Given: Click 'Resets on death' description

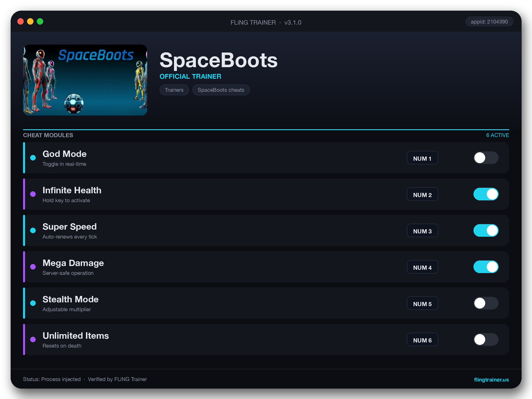Looking at the screenshot, I should coord(62,346).
